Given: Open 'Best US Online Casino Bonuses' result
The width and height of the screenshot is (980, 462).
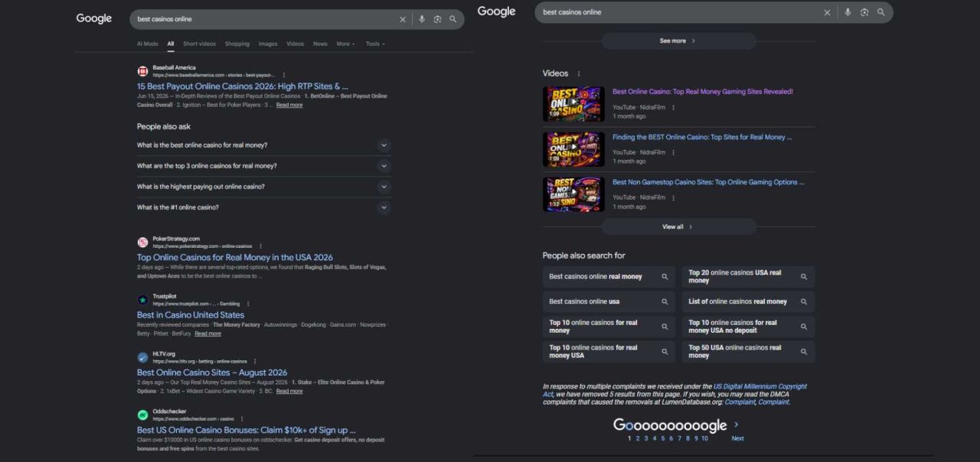Looking at the screenshot, I should pos(247,430).
